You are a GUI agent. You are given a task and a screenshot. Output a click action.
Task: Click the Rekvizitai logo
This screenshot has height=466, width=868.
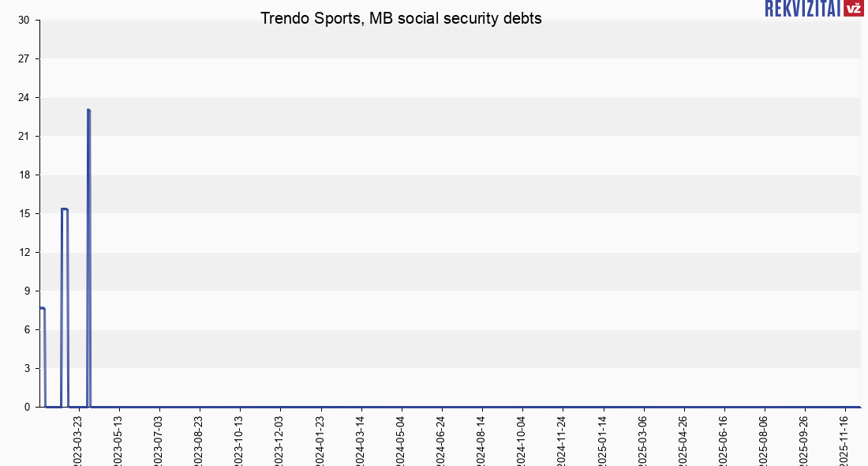[x=802, y=9]
